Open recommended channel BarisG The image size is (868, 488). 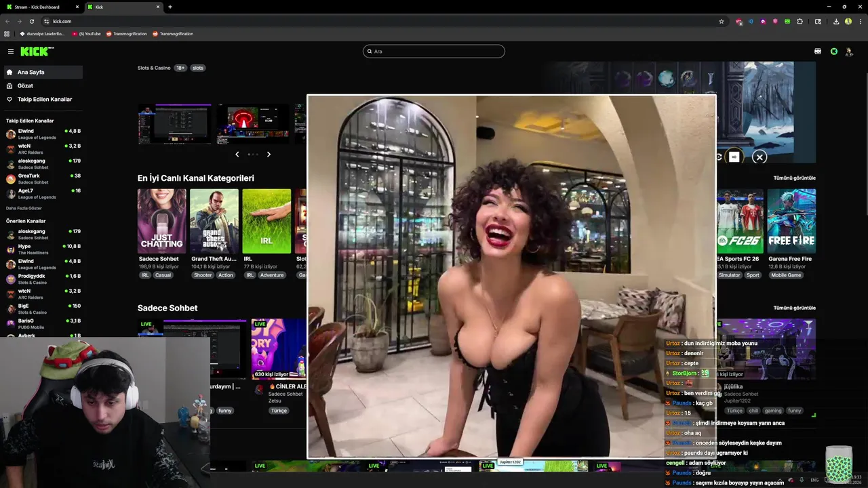(43, 323)
